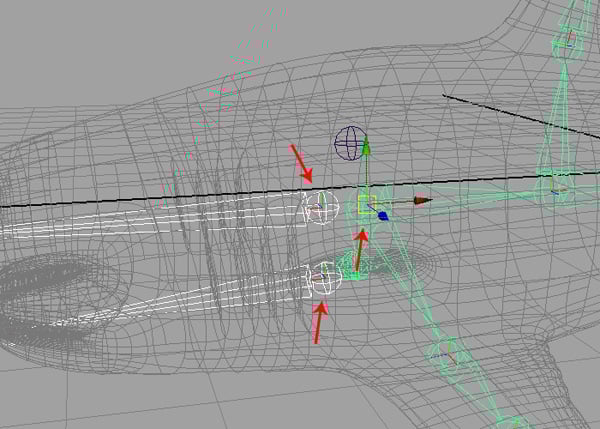Grab the green Y-axis arrow of move gizmo

366,147
